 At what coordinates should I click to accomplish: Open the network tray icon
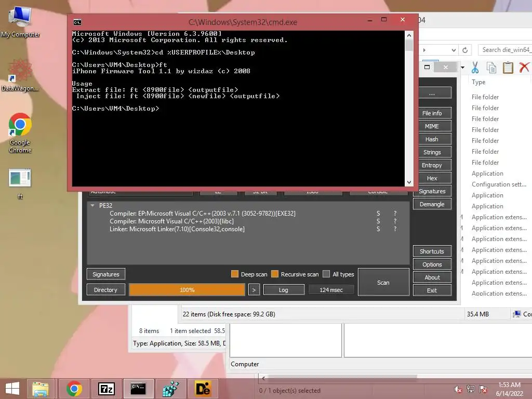tap(470, 389)
